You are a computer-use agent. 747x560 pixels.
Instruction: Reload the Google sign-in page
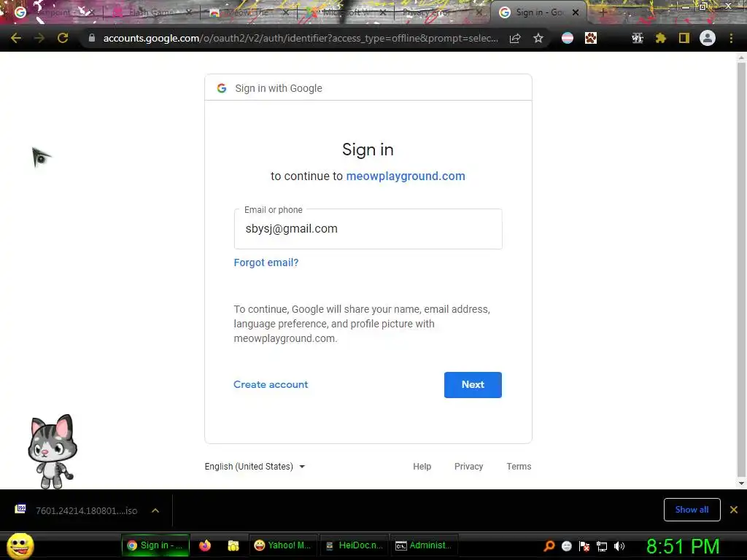pos(63,38)
